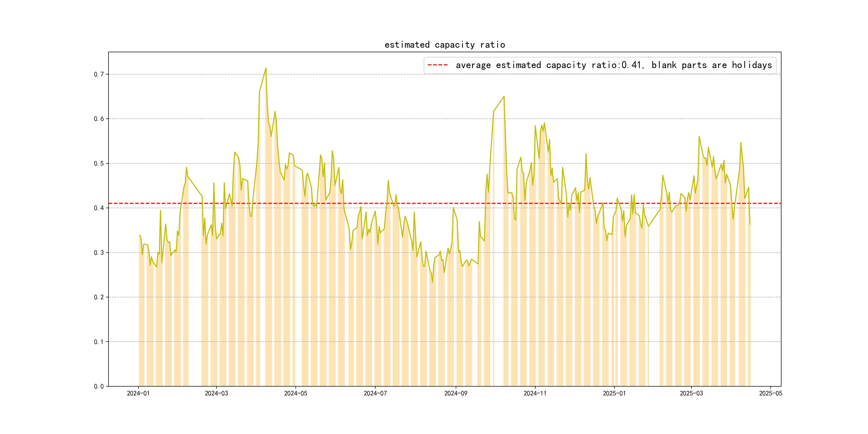Click the 2024-05 x-axis date label

(295, 393)
